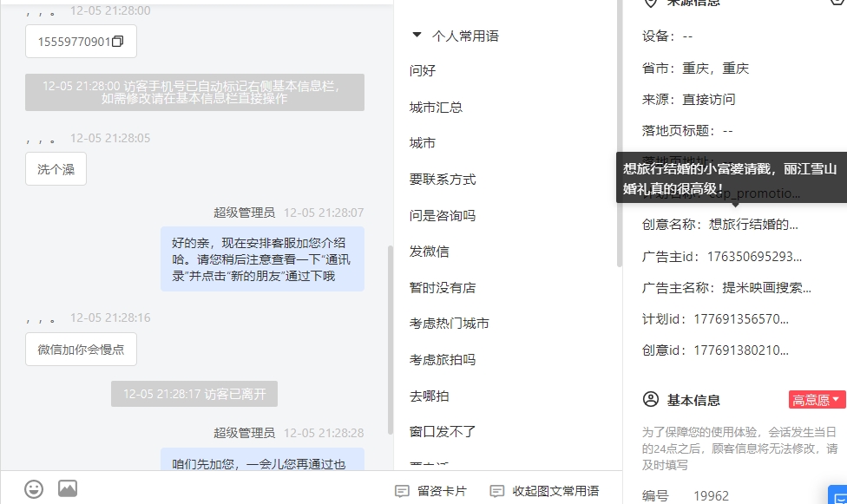Click the 微信加你会慢点 visitor message
Image resolution: width=847 pixels, height=504 pixels.
[x=81, y=350]
